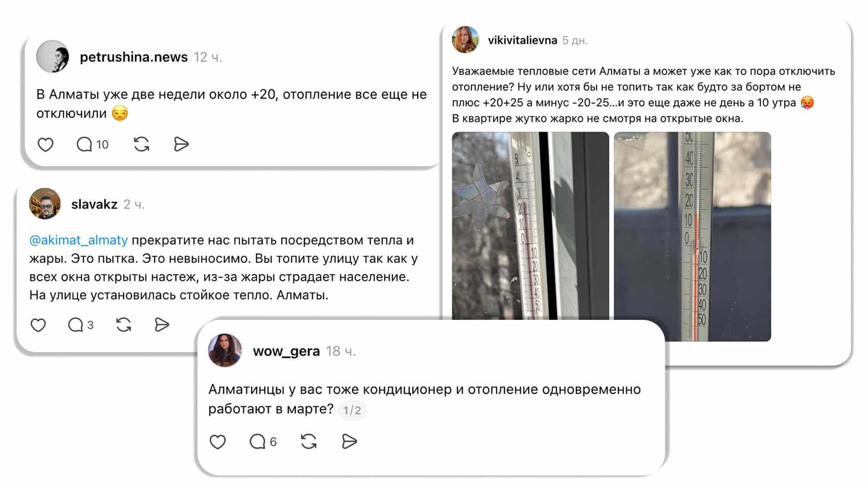Send the wow_gera post via share icon
The image size is (868, 488).
349,441
